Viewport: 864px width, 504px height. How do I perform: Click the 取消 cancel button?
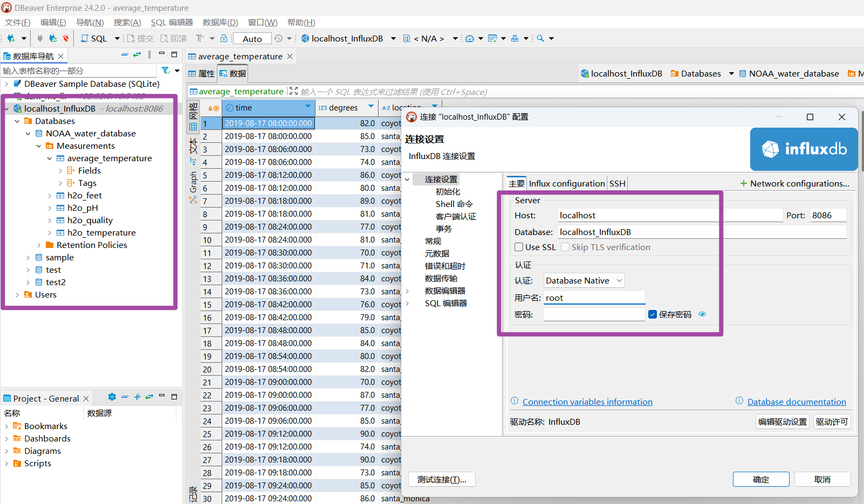click(x=822, y=479)
